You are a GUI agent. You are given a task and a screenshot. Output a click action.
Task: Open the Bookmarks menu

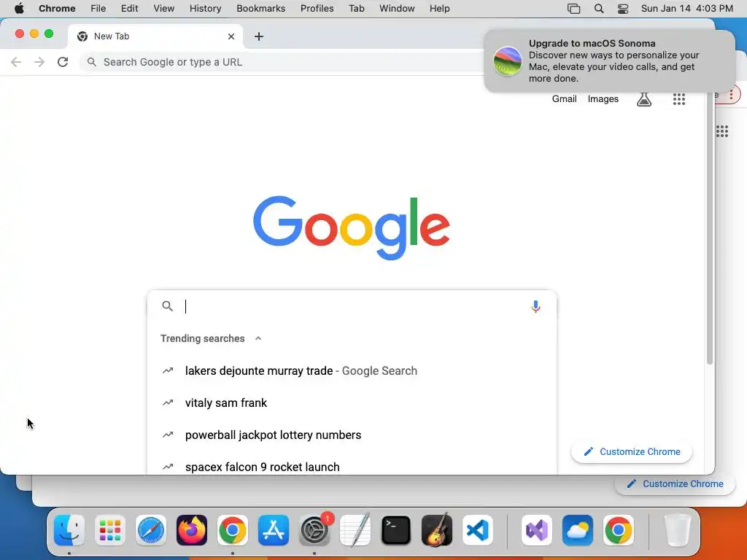click(x=260, y=9)
